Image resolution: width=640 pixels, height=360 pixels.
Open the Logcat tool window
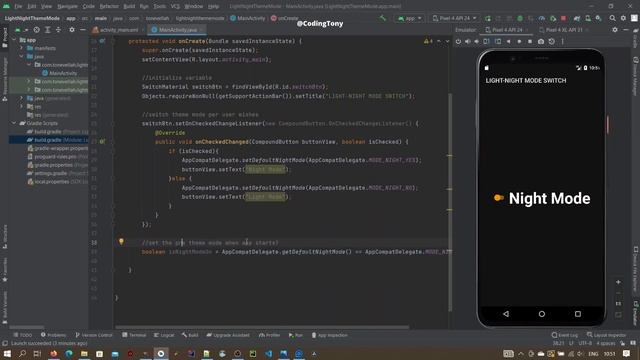coord(164,335)
